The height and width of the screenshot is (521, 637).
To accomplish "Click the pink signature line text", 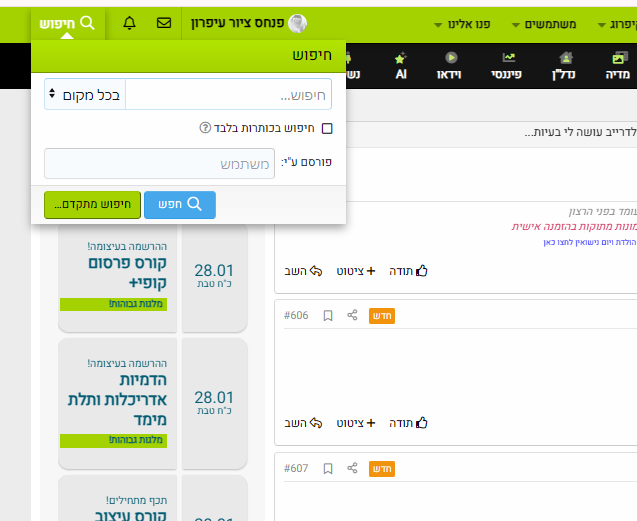I will pyautogui.click(x=574, y=226).
